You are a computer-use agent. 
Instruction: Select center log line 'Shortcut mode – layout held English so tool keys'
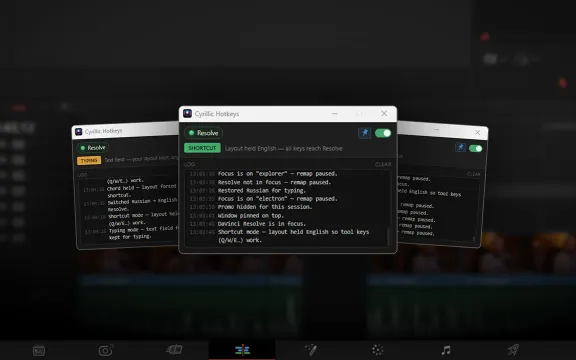click(293, 232)
